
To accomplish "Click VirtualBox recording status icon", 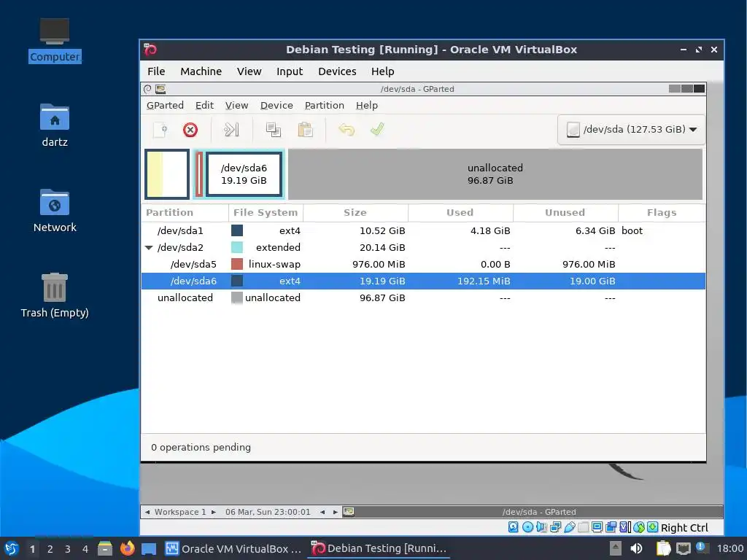I will pos(611,527).
